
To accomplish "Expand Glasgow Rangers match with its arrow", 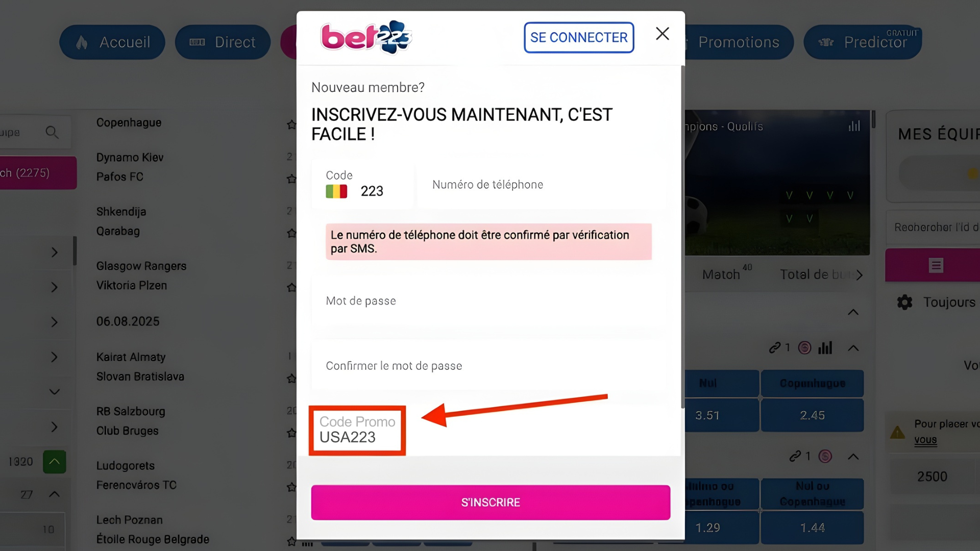I will pos(55,287).
